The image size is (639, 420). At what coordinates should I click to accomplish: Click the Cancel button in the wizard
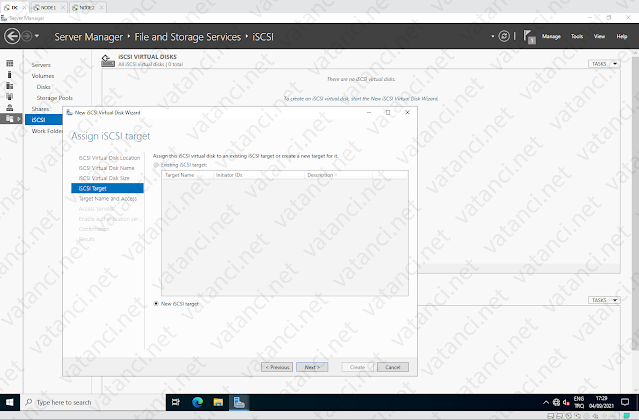(x=392, y=367)
